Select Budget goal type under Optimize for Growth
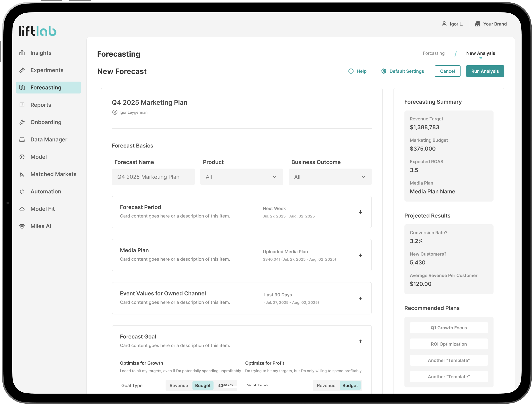Viewport: 532px width, 404px height. coord(203,386)
